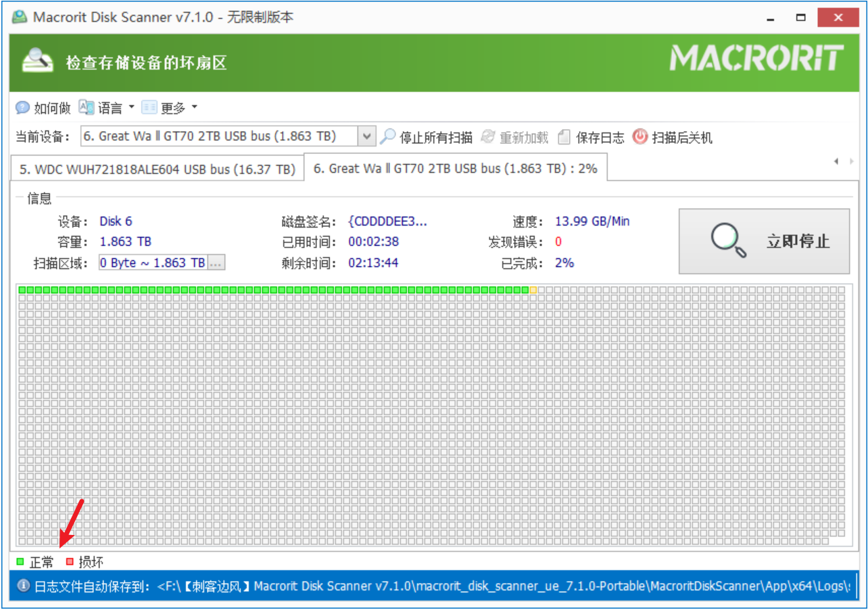The height and width of the screenshot is (610, 868).
Task: Click the speed value 13.99 GB/Min
Action: pyautogui.click(x=592, y=221)
